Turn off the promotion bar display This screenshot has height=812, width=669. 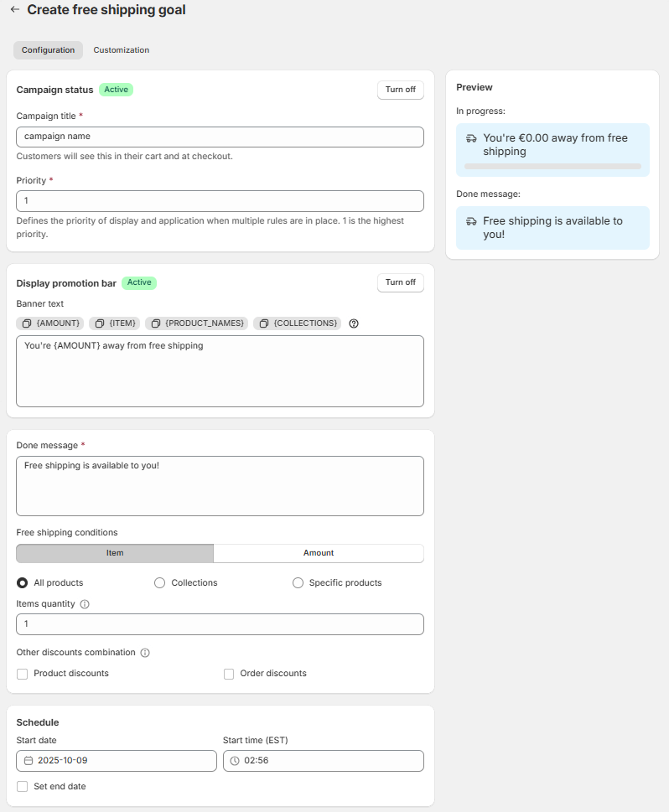400,282
